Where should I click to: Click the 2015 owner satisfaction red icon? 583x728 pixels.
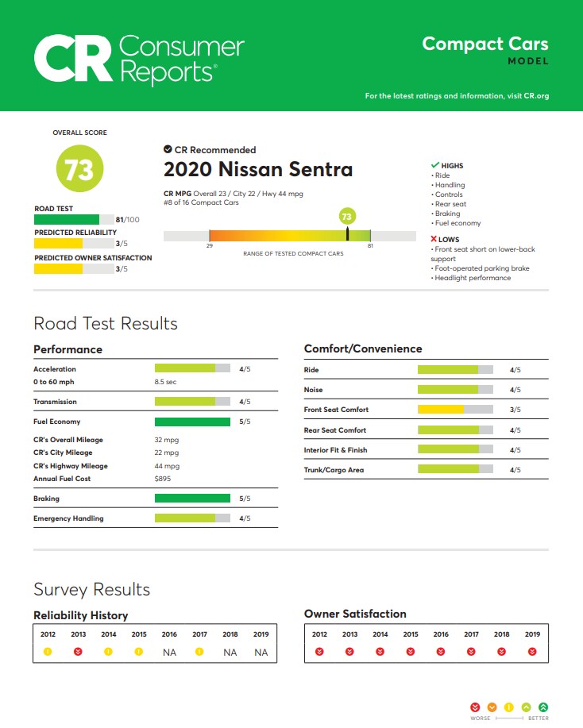pos(410,652)
